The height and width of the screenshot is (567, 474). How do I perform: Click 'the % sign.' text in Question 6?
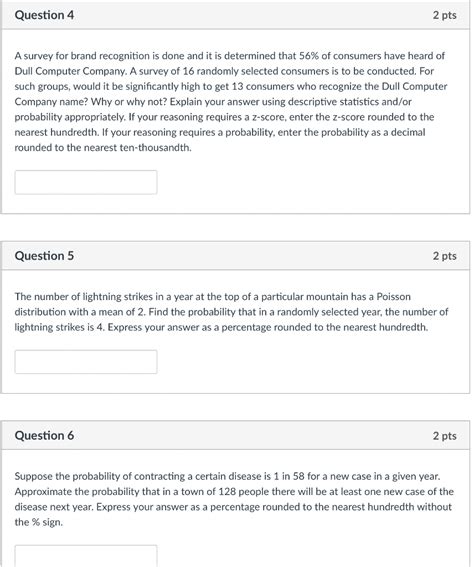39,522
